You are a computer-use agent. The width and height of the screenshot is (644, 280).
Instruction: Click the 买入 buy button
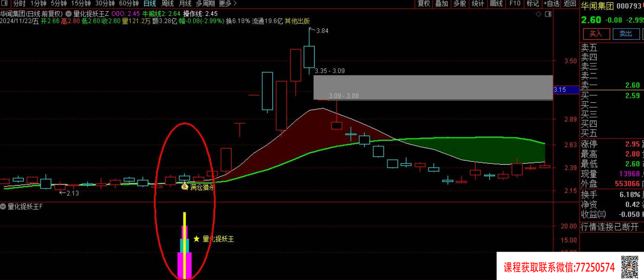(x=596, y=34)
